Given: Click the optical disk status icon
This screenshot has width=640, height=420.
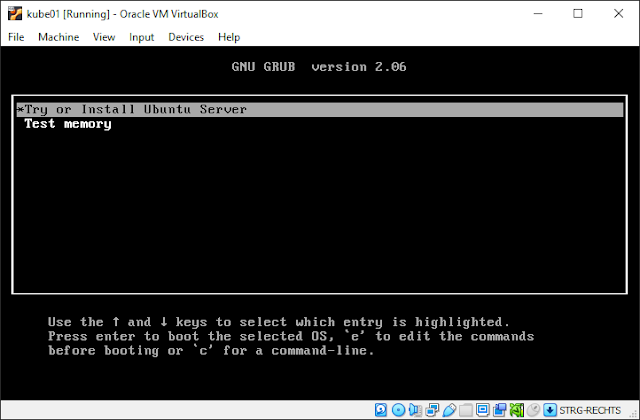Looking at the screenshot, I should pos(398,410).
